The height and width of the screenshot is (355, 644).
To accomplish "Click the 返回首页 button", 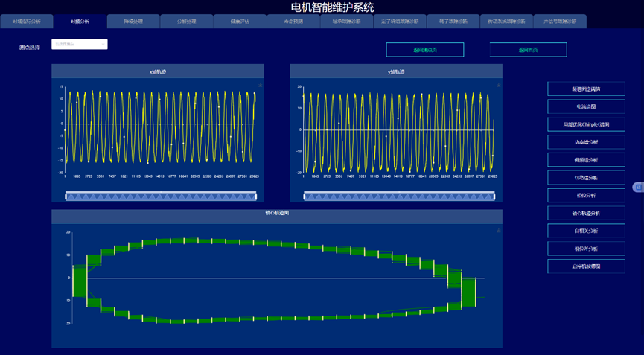I will pyautogui.click(x=528, y=50).
